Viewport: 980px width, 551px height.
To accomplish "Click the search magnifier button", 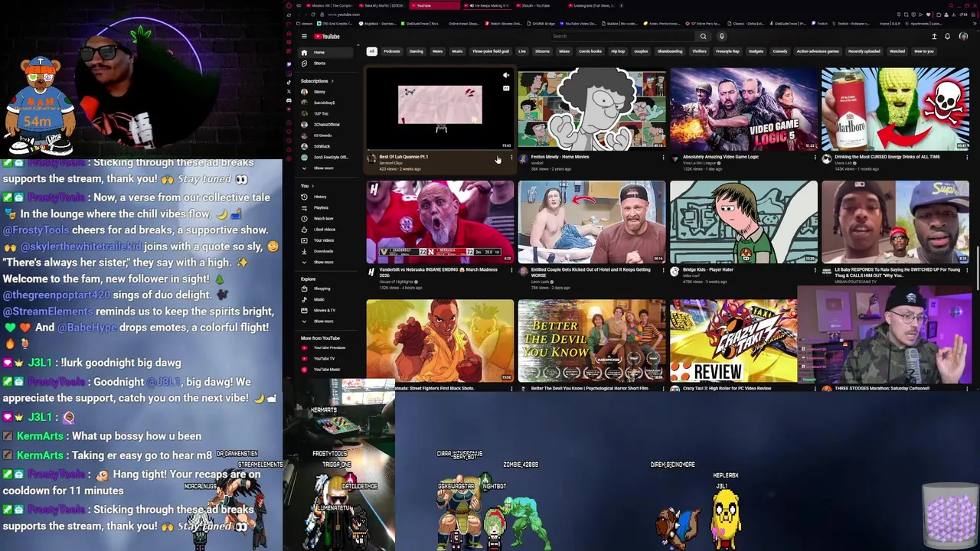I will tap(703, 36).
